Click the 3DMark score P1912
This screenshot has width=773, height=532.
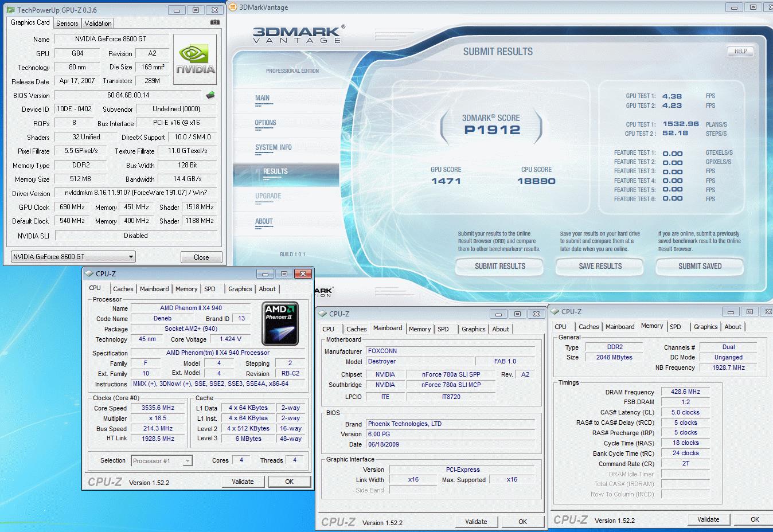click(492, 130)
